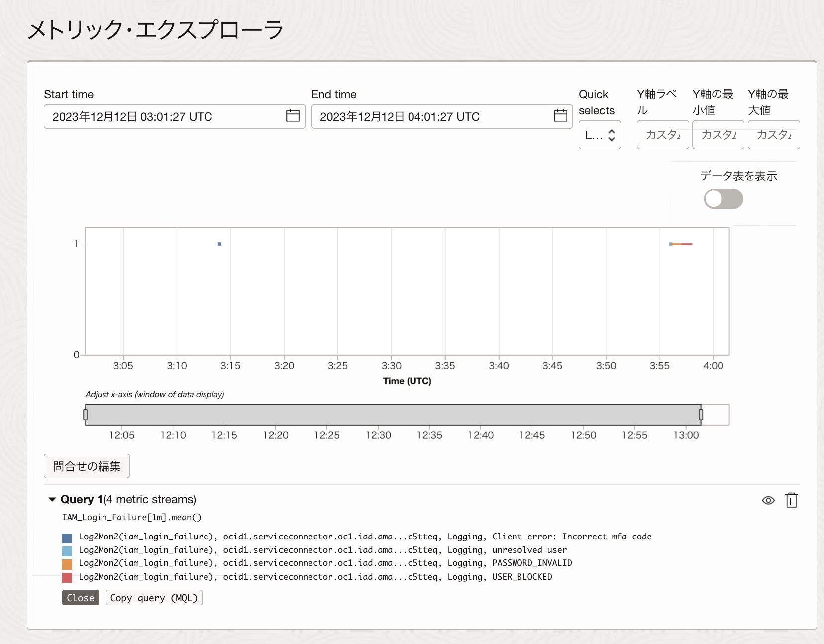The image size is (824, 644).
Task: Click the left handle of x-axis slider
Action: [86, 415]
